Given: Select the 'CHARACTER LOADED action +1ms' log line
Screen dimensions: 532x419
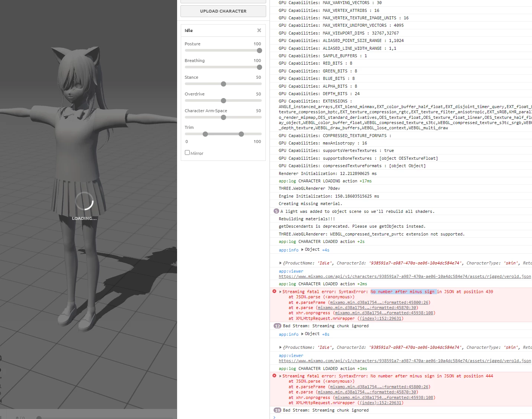Looking at the screenshot, I should click(x=323, y=368).
